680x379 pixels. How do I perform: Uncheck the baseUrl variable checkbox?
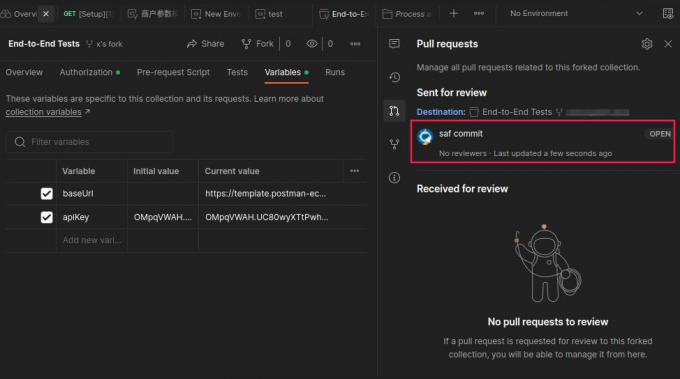[46, 194]
